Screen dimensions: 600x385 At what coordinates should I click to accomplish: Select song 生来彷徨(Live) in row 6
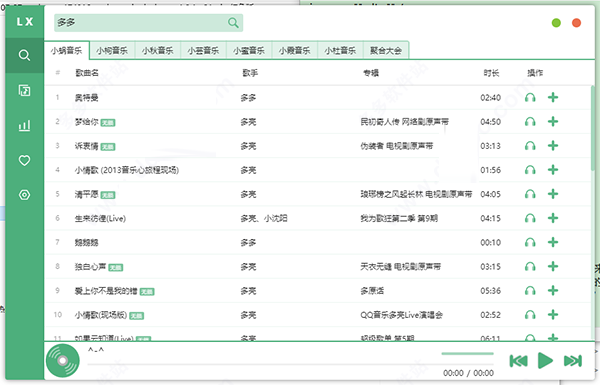pos(100,218)
